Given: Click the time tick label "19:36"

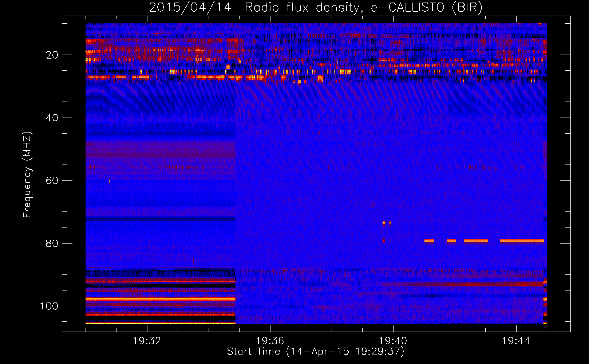Looking at the screenshot, I should point(270,341).
